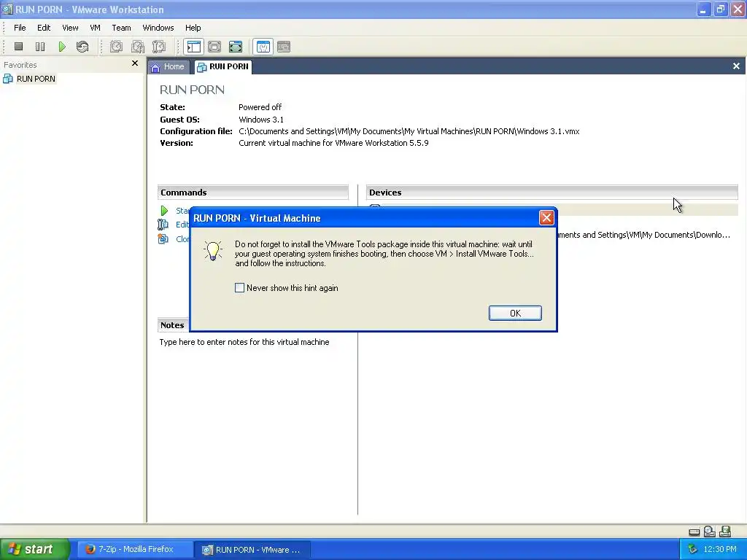Open the Snapshot Manager toolbar icon
This screenshot has height=560, width=747.
tap(158, 46)
